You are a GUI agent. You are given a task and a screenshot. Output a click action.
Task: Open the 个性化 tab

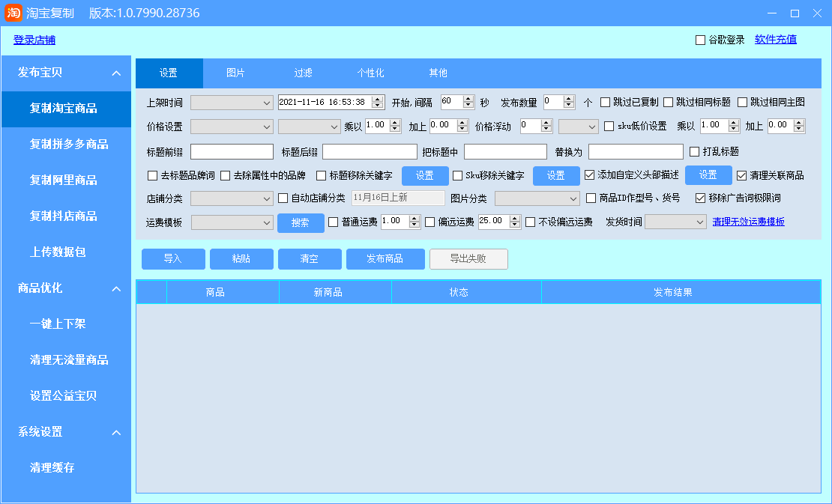tap(370, 73)
